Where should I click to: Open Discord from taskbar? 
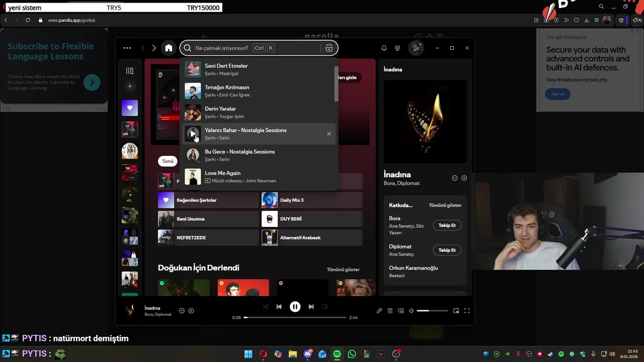tap(307, 354)
